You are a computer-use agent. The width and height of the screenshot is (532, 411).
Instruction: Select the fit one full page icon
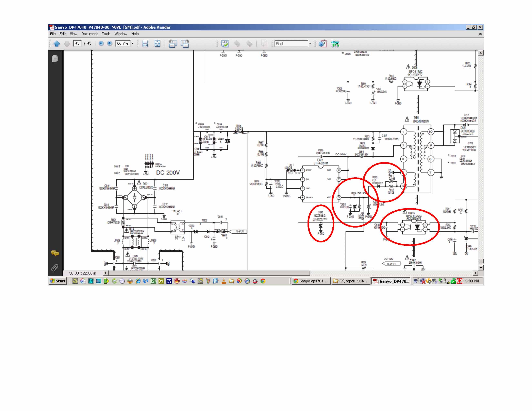tap(157, 44)
